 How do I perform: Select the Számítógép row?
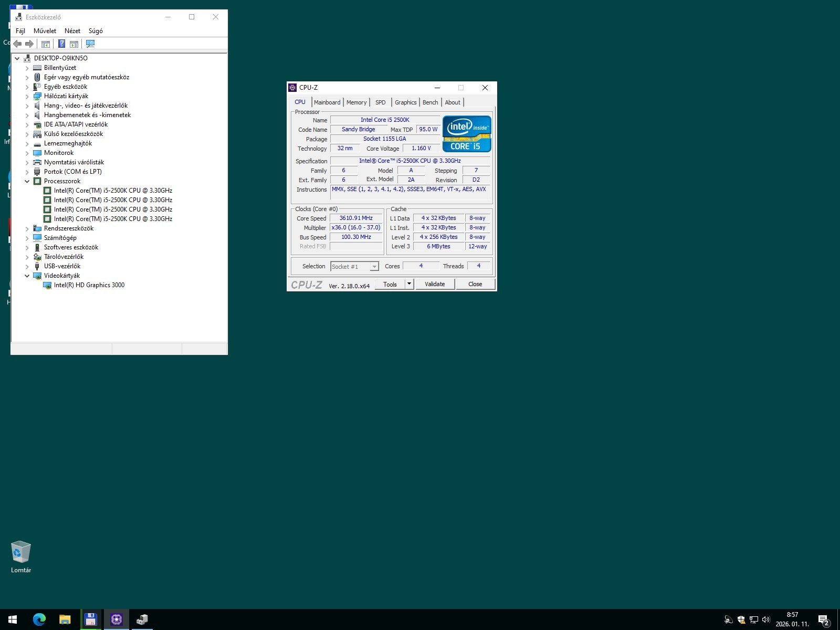point(60,238)
